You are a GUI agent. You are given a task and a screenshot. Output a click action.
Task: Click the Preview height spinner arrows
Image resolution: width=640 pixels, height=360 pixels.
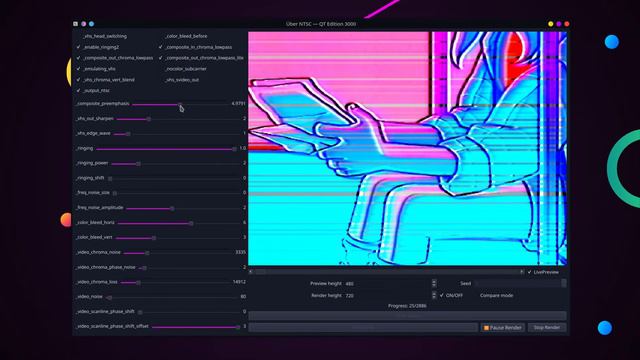[x=434, y=284]
